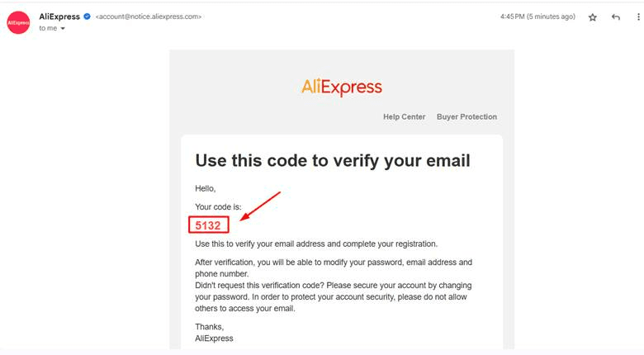The height and width of the screenshot is (355, 644).
Task: Reply using the arrow icon
Action: [x=615, y=17]
